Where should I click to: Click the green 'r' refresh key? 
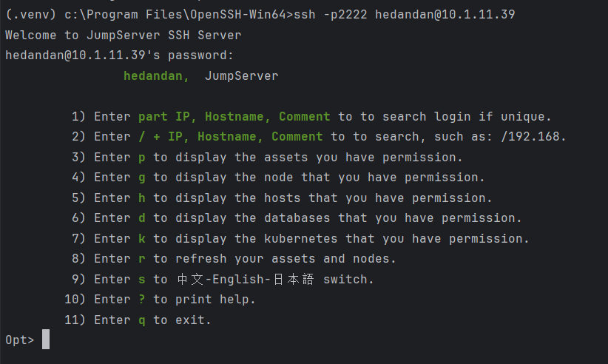[142, 259]
